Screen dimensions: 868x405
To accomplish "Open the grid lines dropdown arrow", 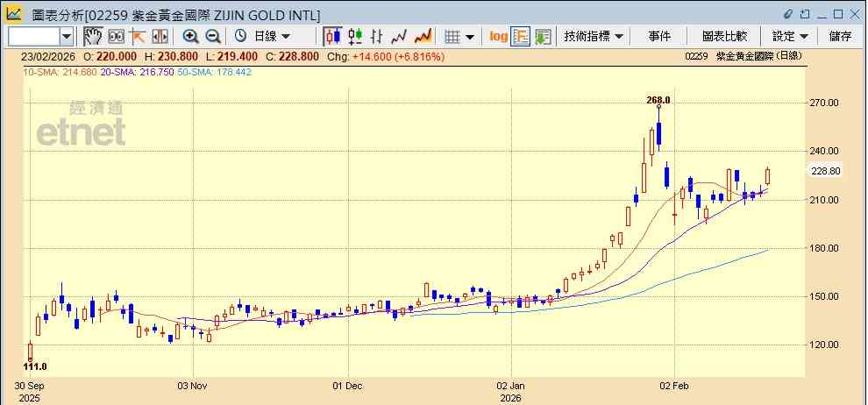I will [x=470, y=37].
